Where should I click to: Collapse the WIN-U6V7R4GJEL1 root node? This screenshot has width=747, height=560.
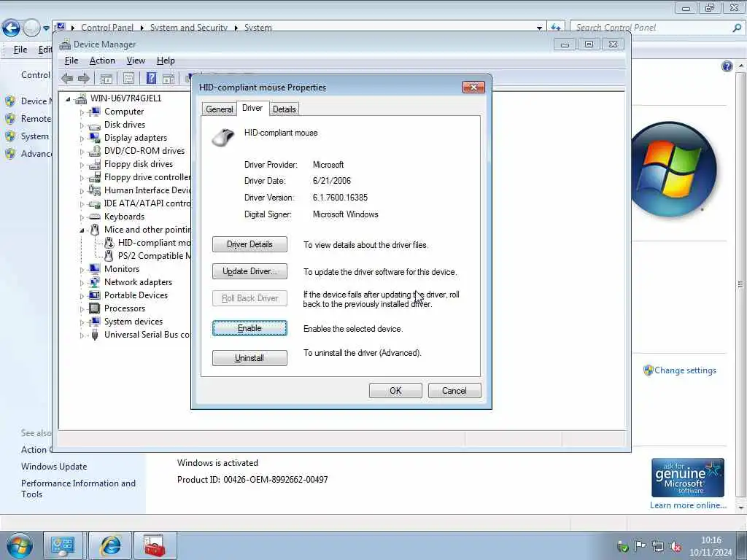[68, 99]
